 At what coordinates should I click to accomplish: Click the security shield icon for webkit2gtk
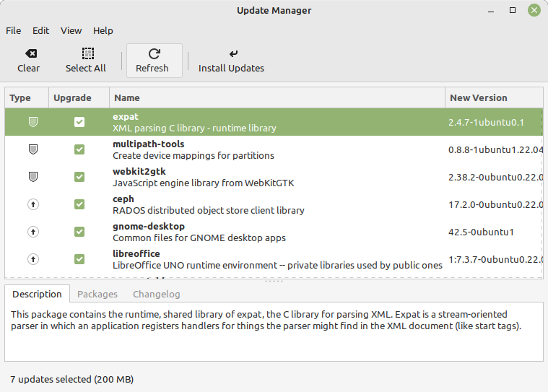click(33, 177)
